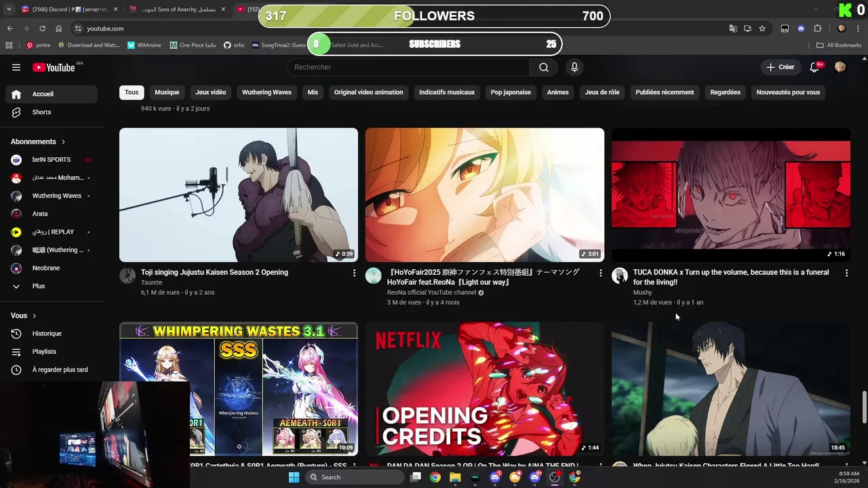Expand the Abonnements section chevron
This screenshot has width=868, height=488.
coord(63,142)
